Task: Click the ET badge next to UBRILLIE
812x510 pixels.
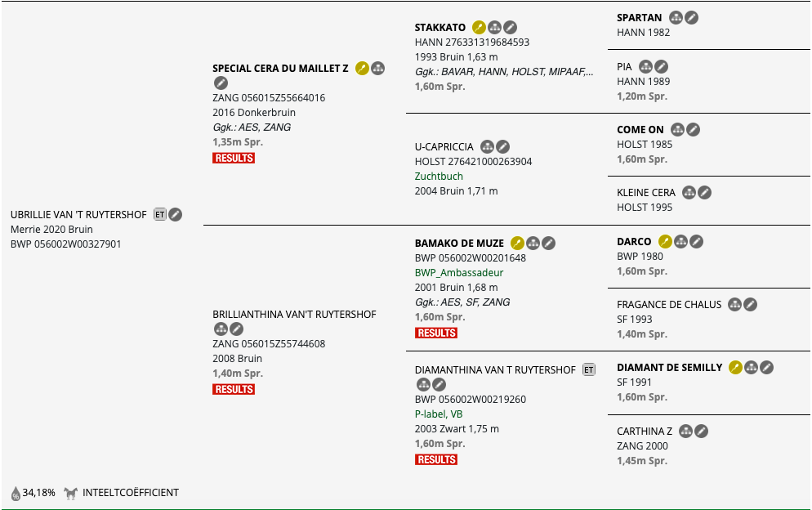Action: pyautogui.click(x=160, y=215)
